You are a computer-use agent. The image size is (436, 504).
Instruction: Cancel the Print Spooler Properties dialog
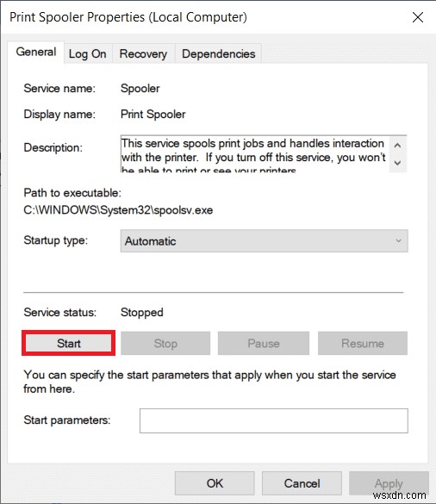(x=302, y=483)
